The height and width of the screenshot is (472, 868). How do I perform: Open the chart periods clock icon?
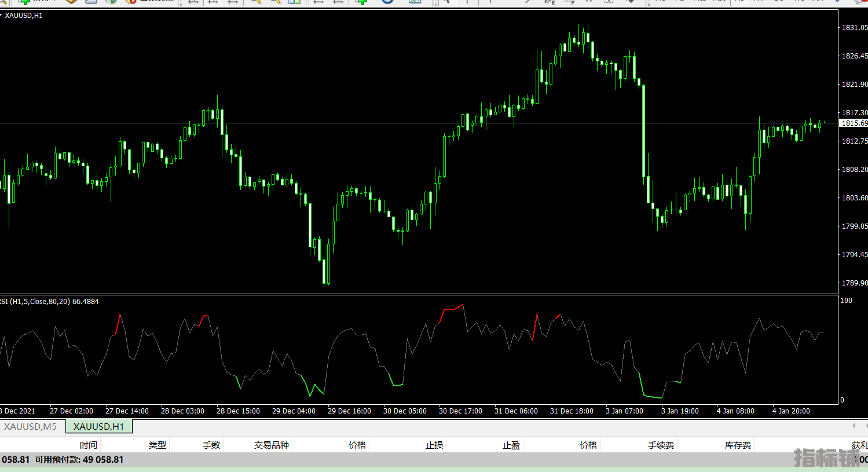[387, 2]
